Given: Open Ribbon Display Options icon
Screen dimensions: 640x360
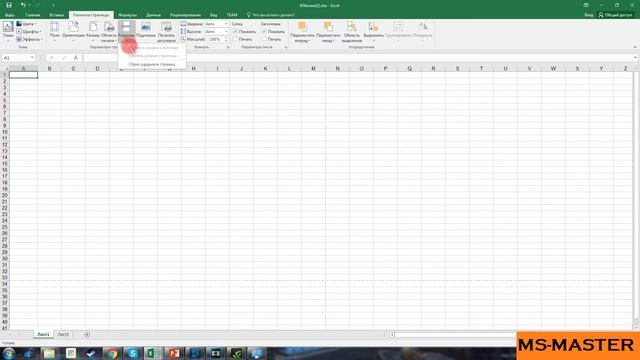Looking at the screenshot, I should coord(586,5).
